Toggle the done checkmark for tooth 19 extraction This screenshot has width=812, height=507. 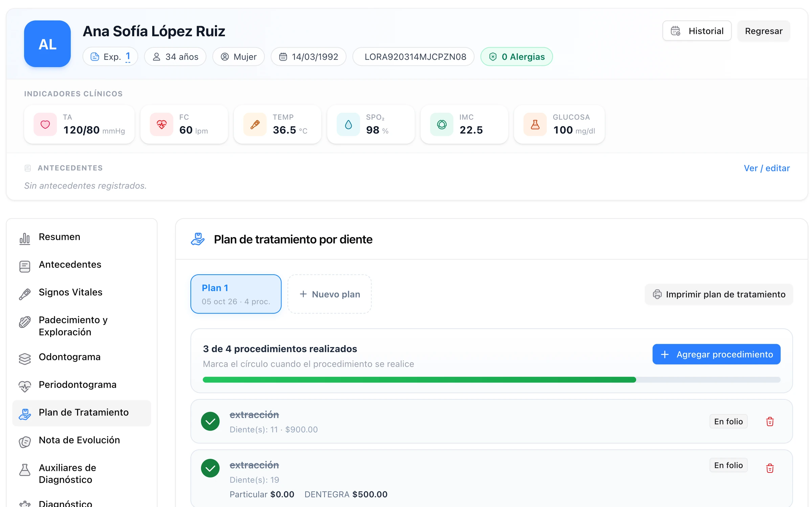[x=210, y=468]
